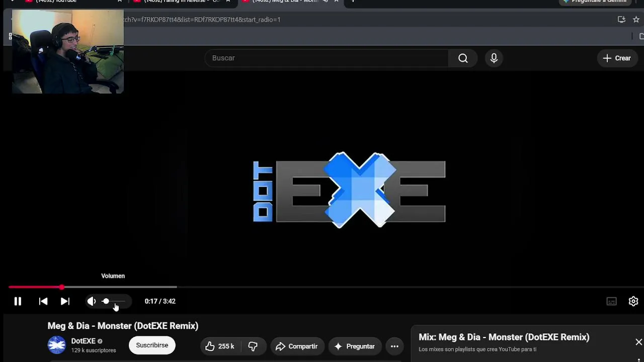Mute the video with the speaker icon
This screenshot has width=644, height=362.
point(91,301)
